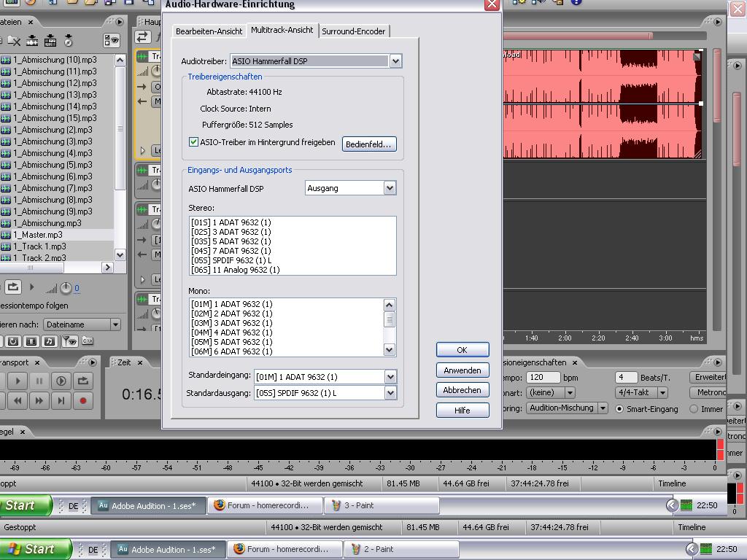Open the Dateien panel options menu icon
This screenshot has width=747, height=560.
[120, 22]
